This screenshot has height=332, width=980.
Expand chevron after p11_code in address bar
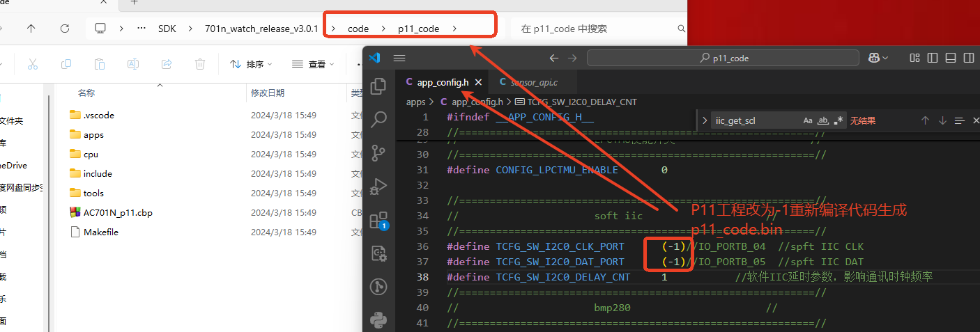[x=454, y=29]
